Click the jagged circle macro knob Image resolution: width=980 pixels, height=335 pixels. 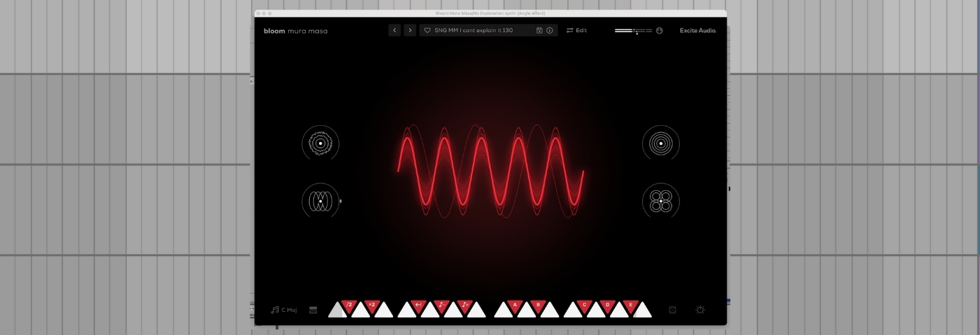pyautogui.click(x=320, y=143)
